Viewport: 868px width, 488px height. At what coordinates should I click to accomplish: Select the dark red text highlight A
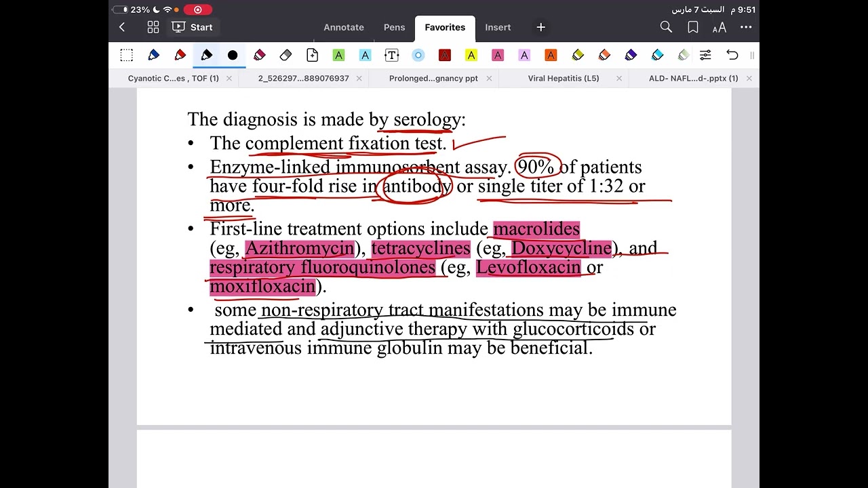point(444,55)
